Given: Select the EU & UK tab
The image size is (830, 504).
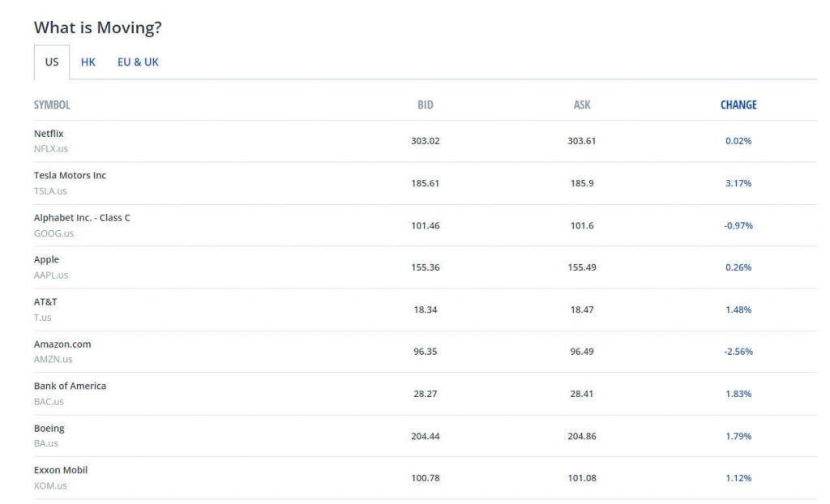Looking at the screenshot, I should [x=138, y=62].
